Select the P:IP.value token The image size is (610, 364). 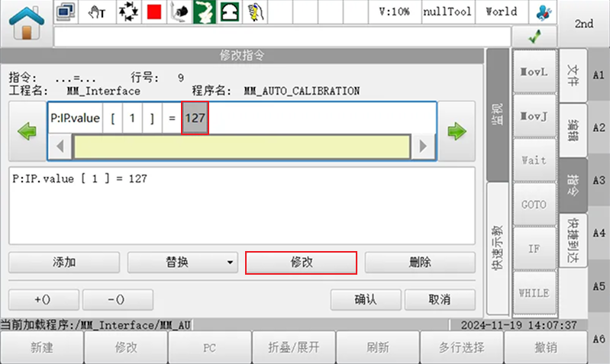pyautogui.click(x=75, y=118)
